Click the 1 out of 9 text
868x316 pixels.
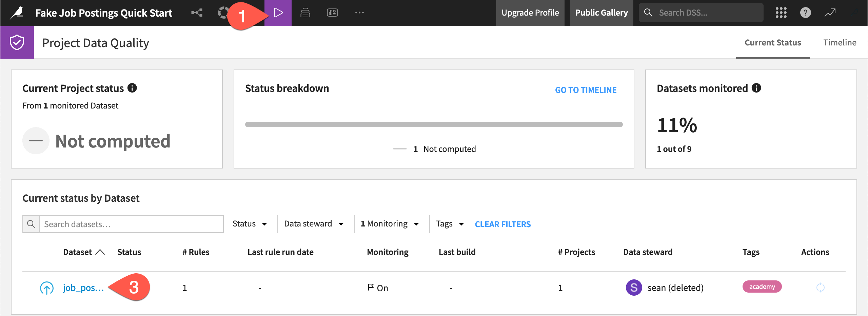(x=674, y=149)
